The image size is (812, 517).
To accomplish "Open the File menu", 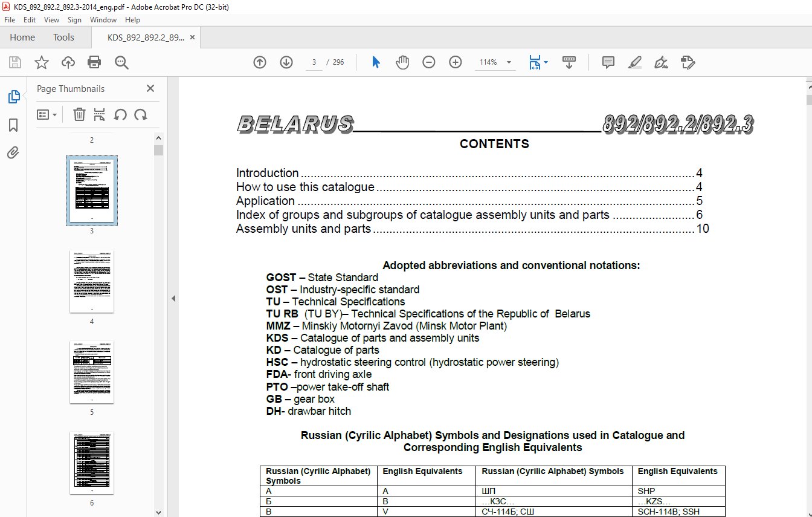I will click(10, 20).
